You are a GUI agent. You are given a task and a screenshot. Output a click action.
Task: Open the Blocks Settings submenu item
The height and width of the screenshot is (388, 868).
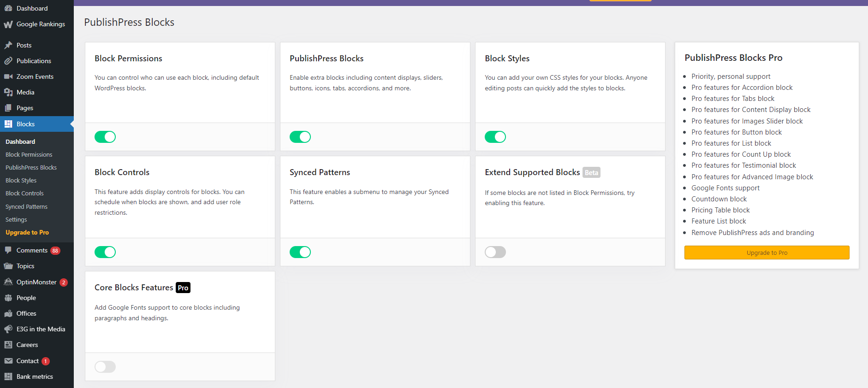click(16, 219)
